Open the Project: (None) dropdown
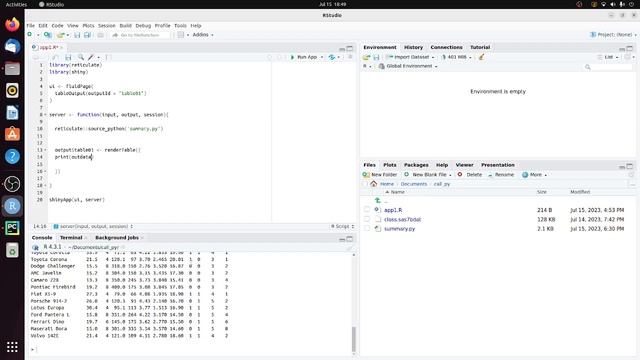 coord(613,35)
